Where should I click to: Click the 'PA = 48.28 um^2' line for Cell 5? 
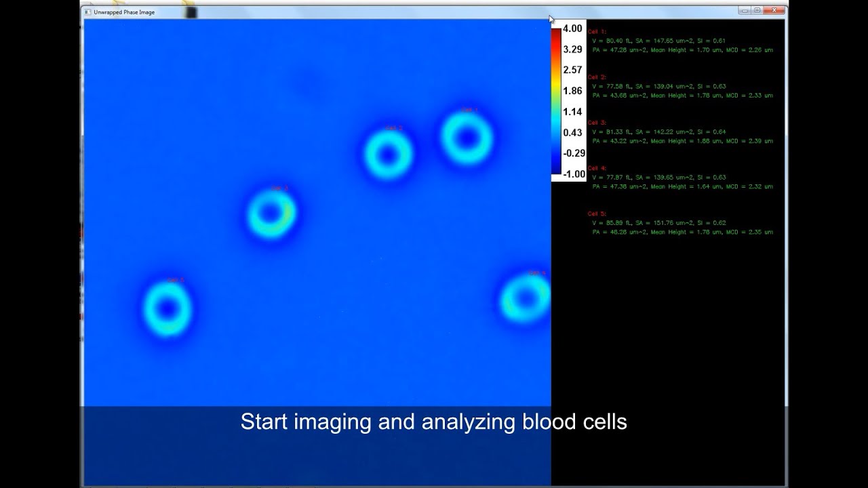[682, 232]
